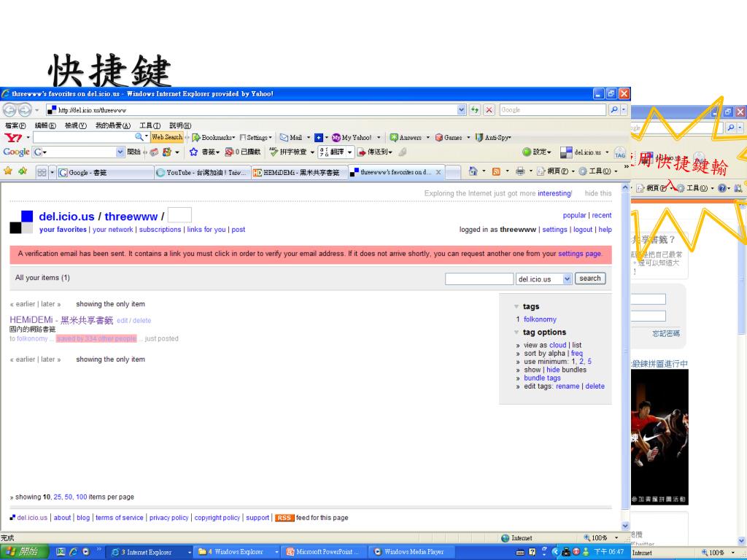Viewport: 747px width, 560px height.
Task: Click the send-to icon on Google toolbar
Action: pyautogui.click(x=362, y=152)
